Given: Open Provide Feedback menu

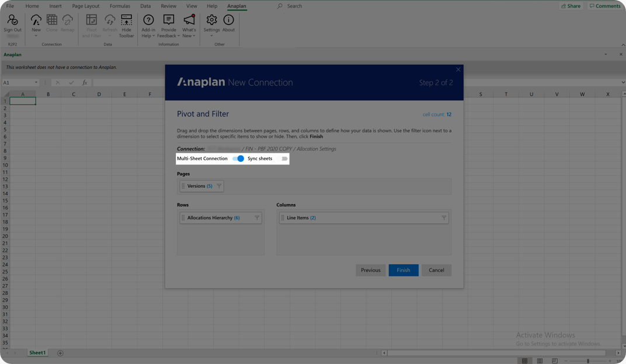Looking at the screenshot, I should (x=169, y=26).
